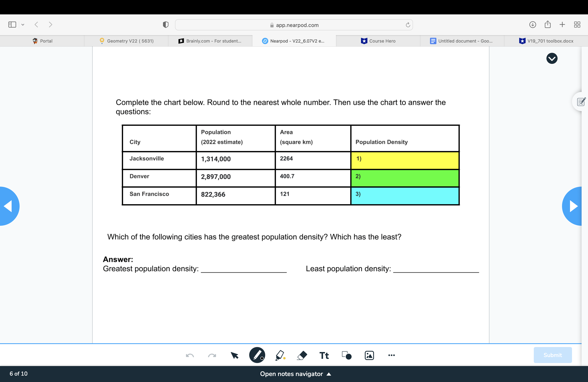This screenshot has width=588, height=382.
Task: Select the pen drawing tool
Action: pyautogui.click(x=257, y=355)
